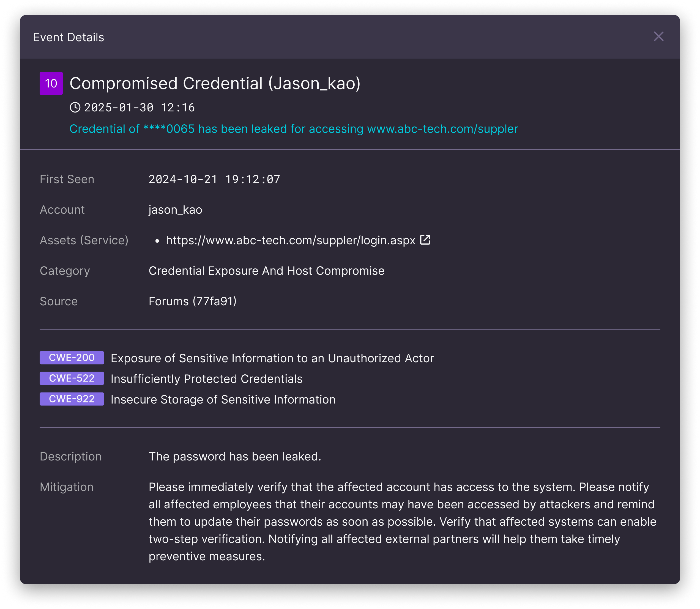700x609 pixels.
Task: Click the Source entry Forums (77fa91)
Action: click(x=193, y=301)
